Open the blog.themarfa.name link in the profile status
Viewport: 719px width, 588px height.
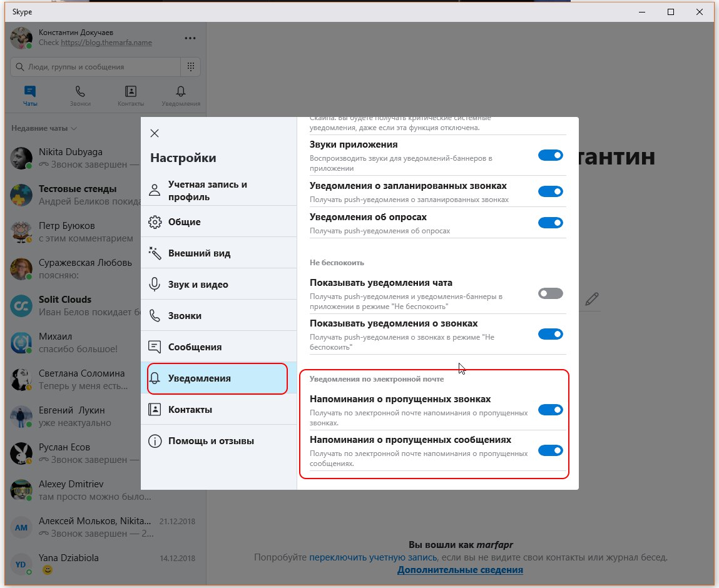(x=106, y=43)
